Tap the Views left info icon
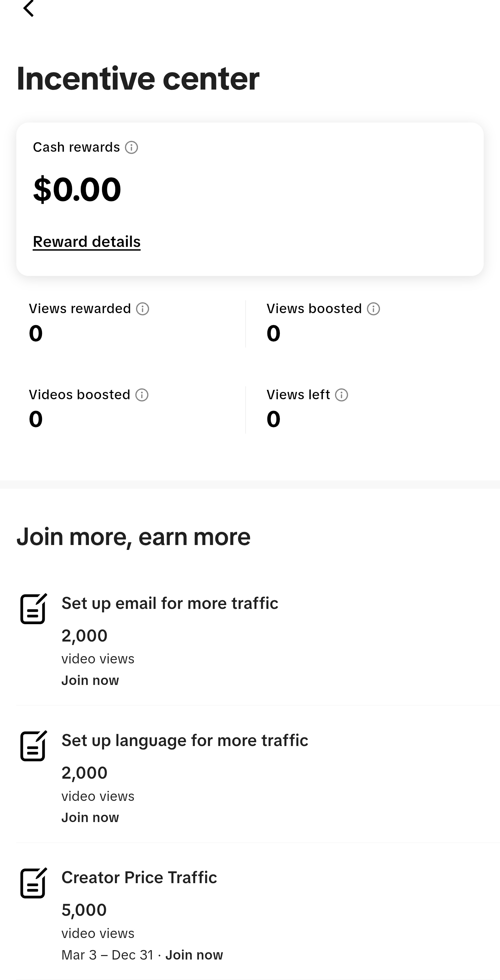 341,395
